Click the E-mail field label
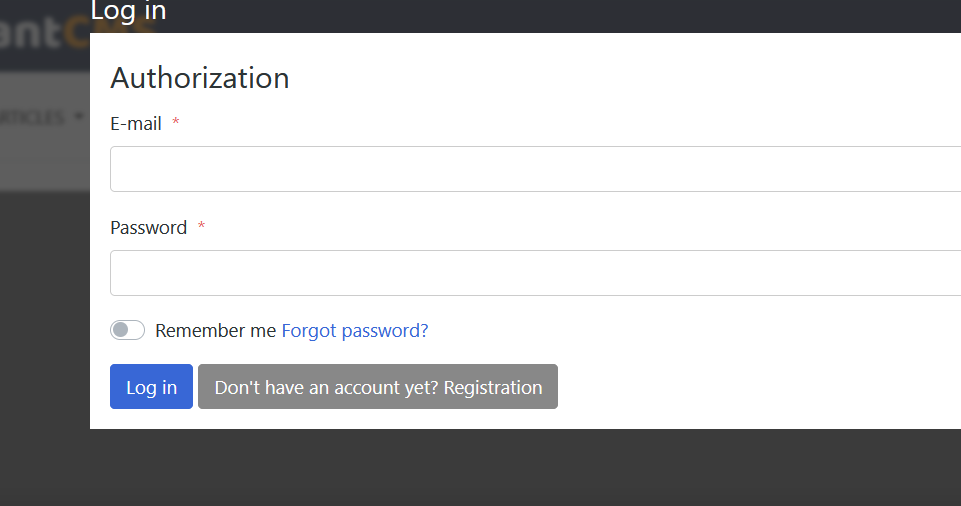The image size is (961, 506). point(136,124)
